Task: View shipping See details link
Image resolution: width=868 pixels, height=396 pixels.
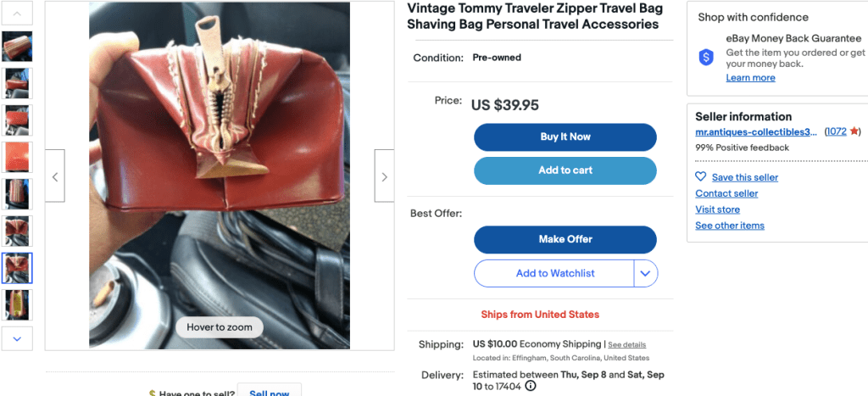Action: [626, 345]
